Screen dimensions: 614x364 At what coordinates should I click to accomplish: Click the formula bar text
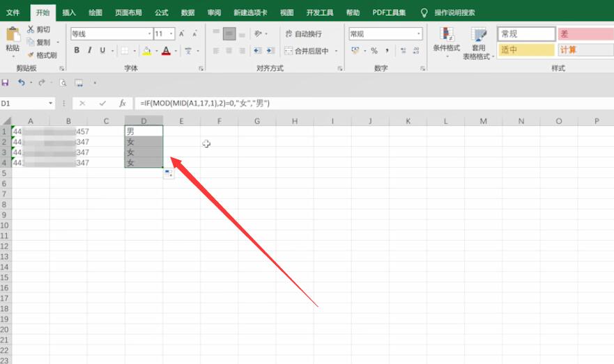(205, 103)
